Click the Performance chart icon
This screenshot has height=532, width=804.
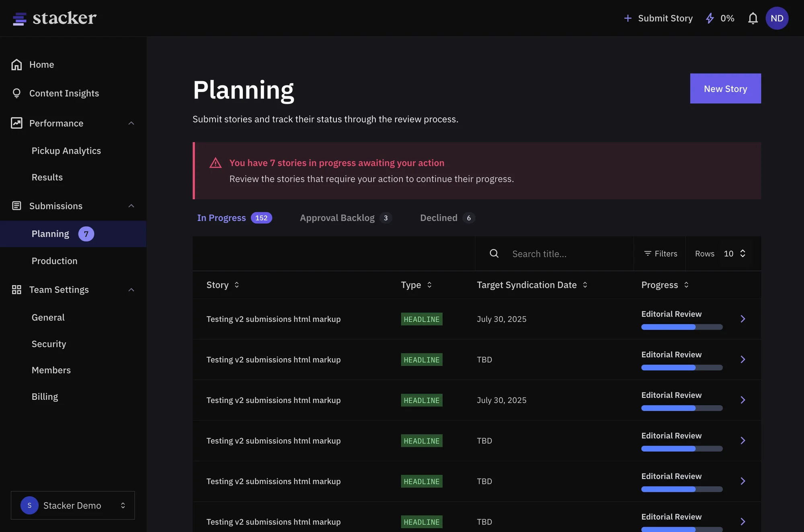click(x=16, y=123)
